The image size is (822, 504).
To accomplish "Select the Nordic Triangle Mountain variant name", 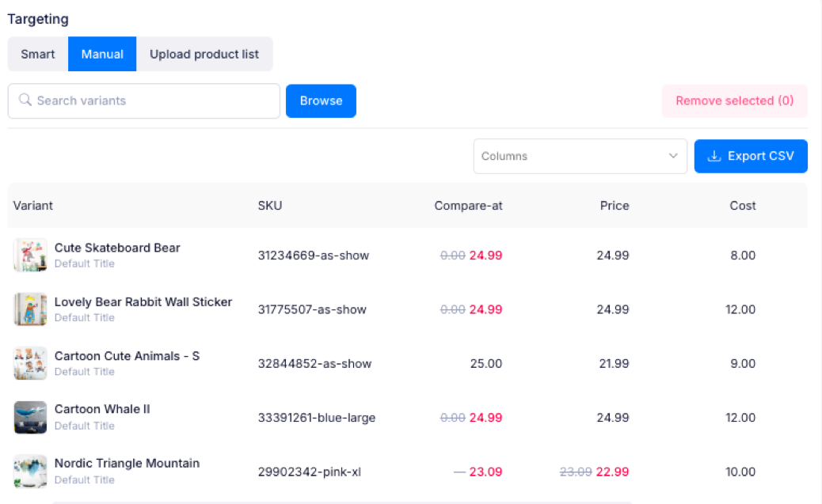I will click(x=127, y=463).
